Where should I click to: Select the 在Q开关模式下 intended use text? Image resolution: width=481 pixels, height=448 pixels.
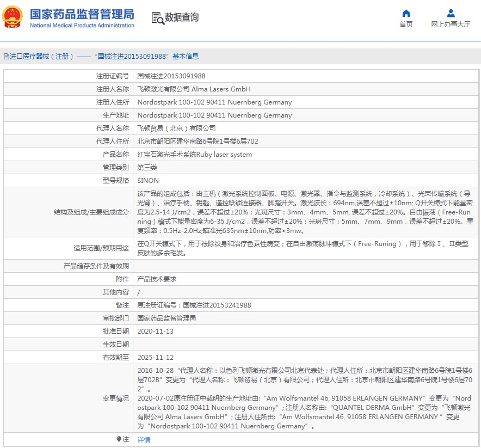(x=303, y=248)
